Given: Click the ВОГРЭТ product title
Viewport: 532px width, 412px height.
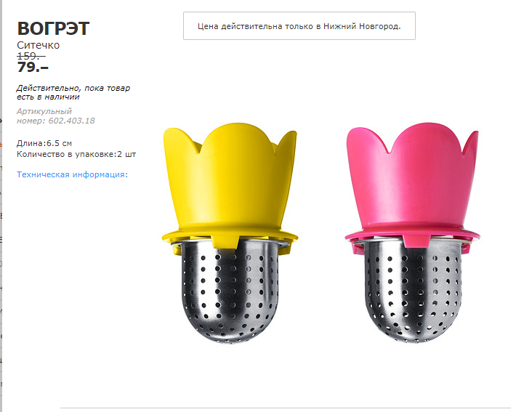Looking at the screenshot, I should tap(53, 29).
